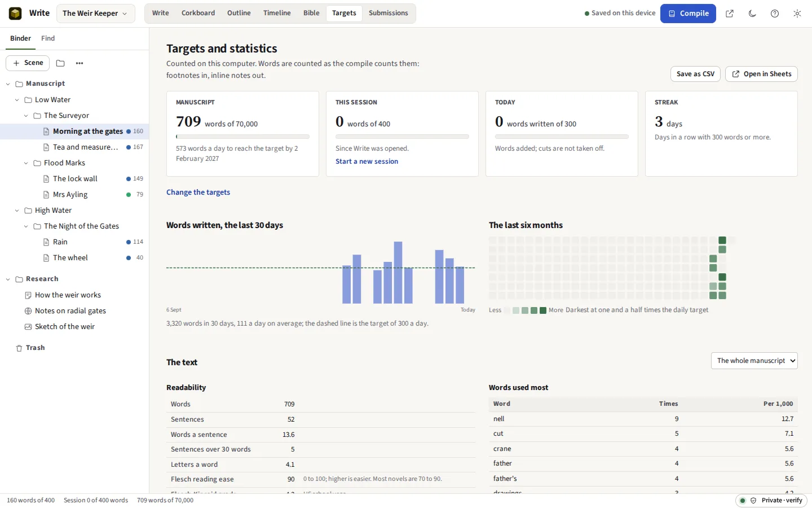The image size is (812, 508).
Task: Switch to dark mode with the moon icon
Action: pyautogui.click(x=752, y=14)
